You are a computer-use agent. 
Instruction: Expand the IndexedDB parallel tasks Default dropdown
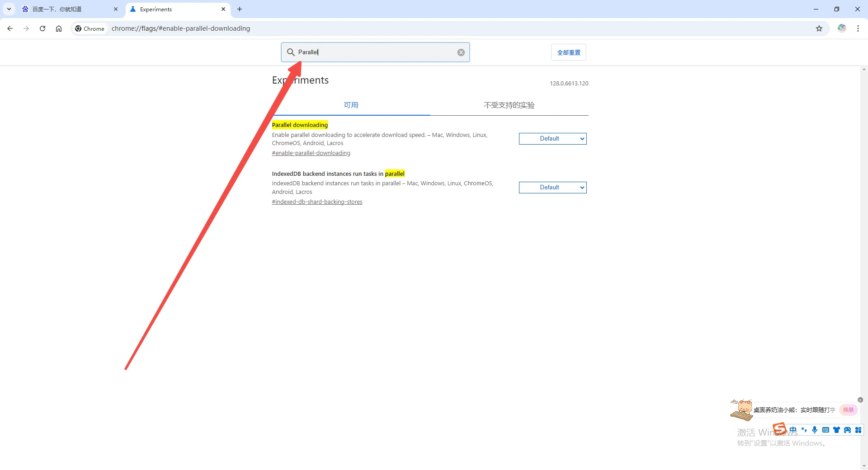pyautogui.click(x=552, y=188)
